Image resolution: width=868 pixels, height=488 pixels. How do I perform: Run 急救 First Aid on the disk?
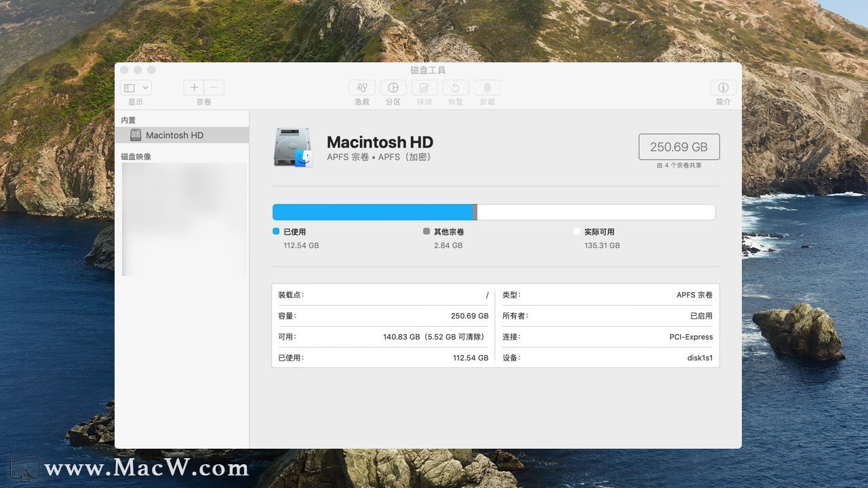click(362, 87)
